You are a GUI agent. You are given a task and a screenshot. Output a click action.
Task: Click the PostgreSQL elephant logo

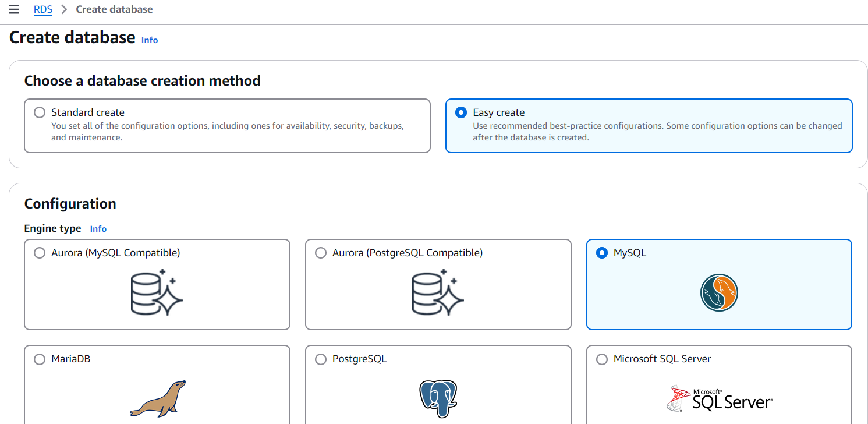pyautogui.click(x=438, y=398)
